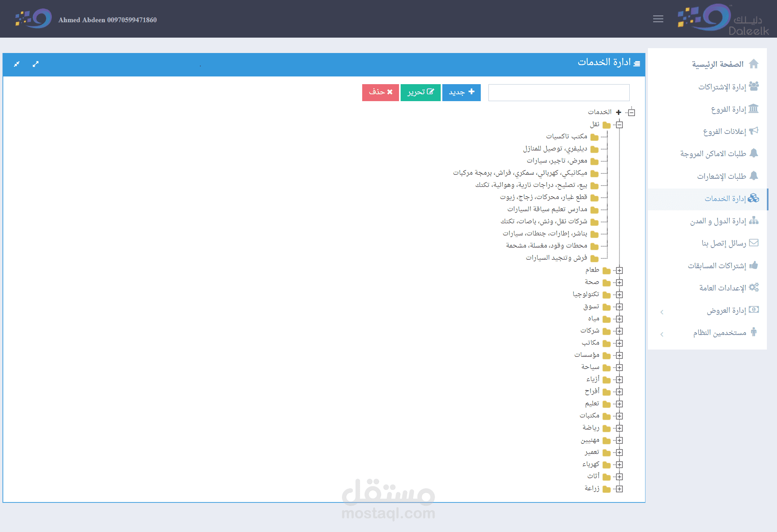Screen dimensions: 777x532
Task: Open إدارة الدول و المدن menu item
Action: 718,221
